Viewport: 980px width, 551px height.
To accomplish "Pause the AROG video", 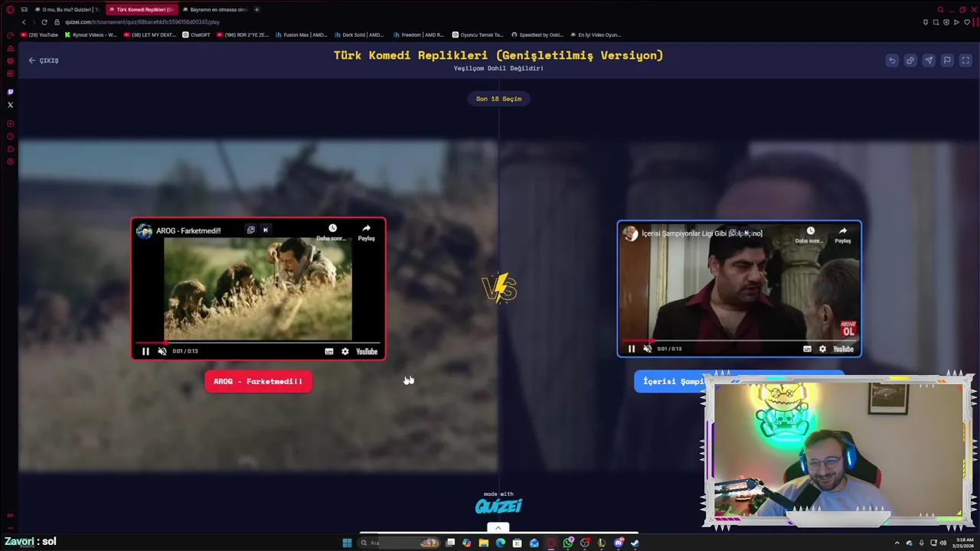I will (145, 351).
